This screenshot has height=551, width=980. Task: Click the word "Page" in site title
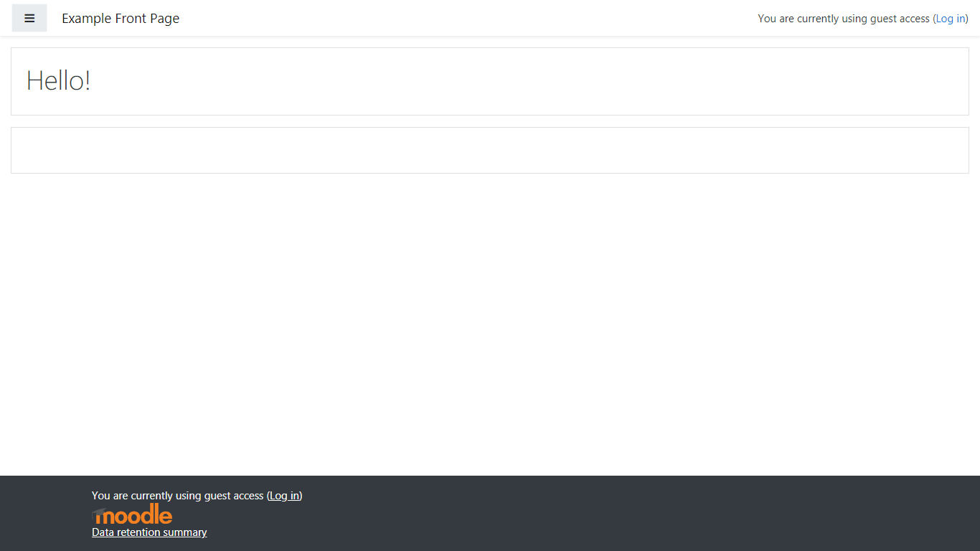(x=165, y=19)
